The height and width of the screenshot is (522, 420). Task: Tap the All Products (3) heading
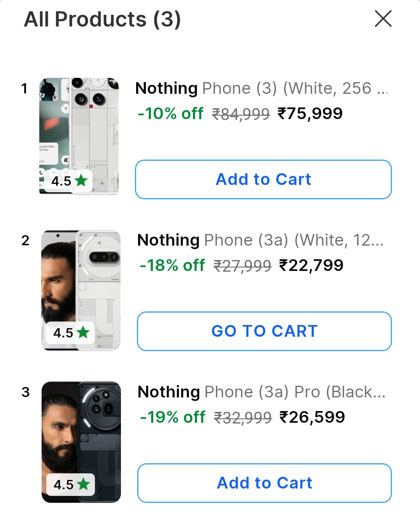102,19
